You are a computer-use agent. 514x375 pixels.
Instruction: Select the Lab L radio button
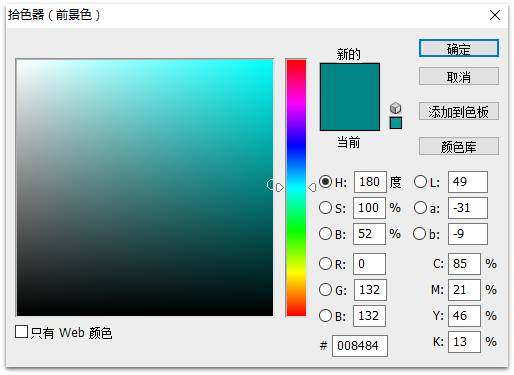point(420,182)
